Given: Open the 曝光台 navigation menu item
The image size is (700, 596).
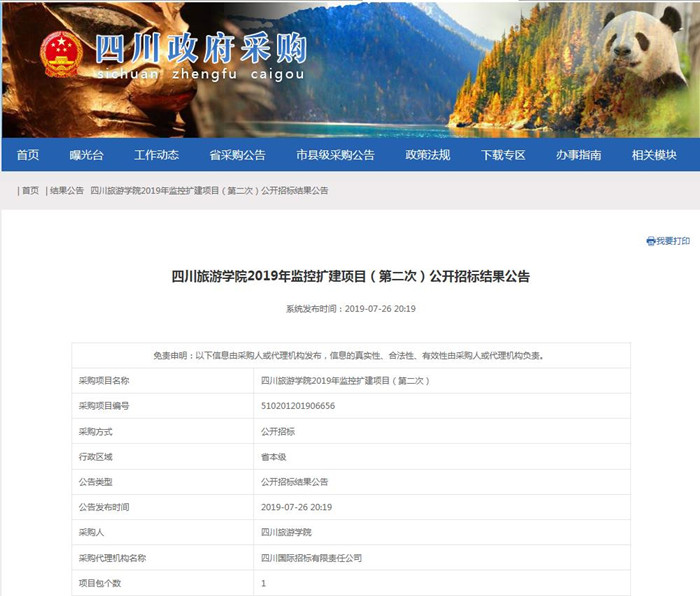Looking at the screenshot, I should (x=87, y=155).
